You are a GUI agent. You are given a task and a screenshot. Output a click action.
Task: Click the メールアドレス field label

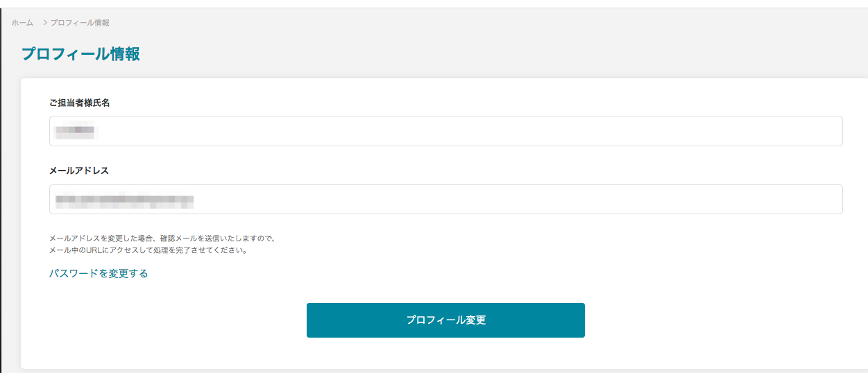[x=79, y=171]
